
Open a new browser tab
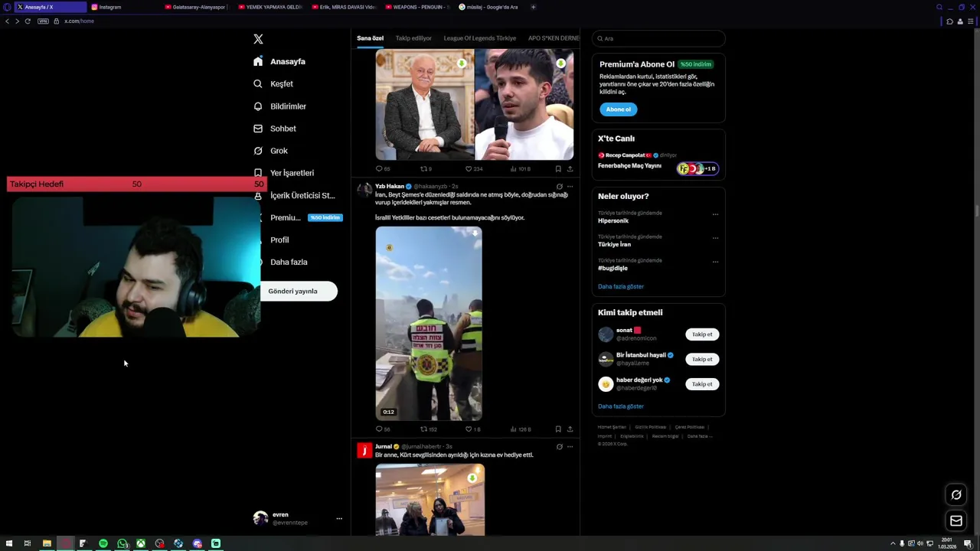coord(533,7)
